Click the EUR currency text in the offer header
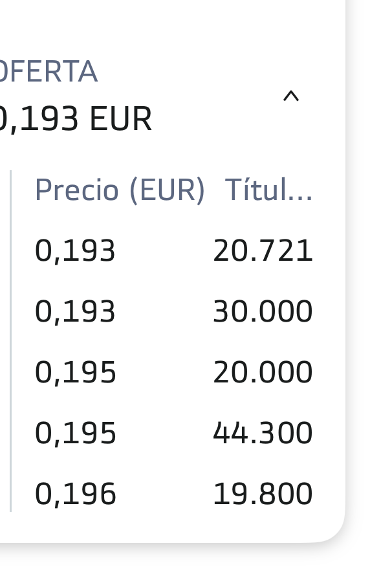The image size is (392, 574). (120, 118)
